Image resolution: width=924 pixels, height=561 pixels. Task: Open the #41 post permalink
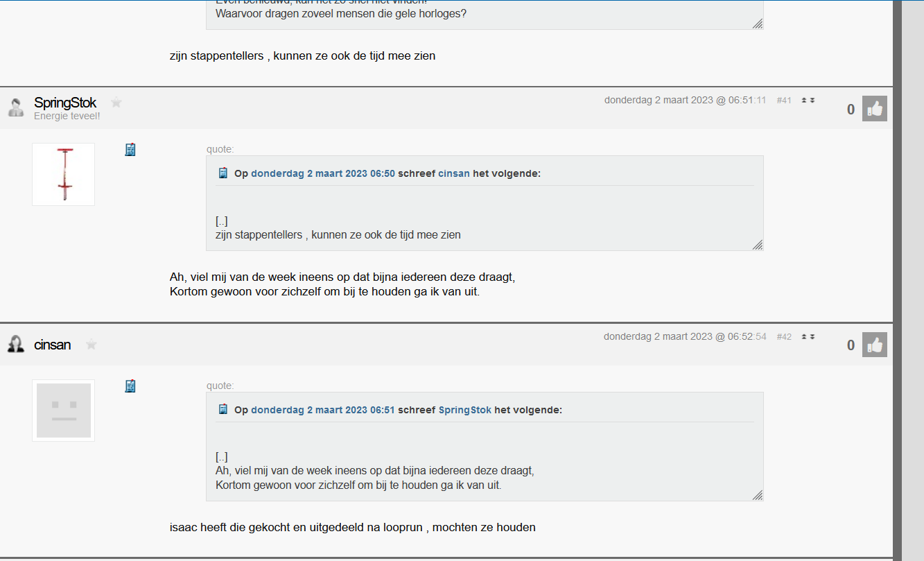click(x=784, y=101)
